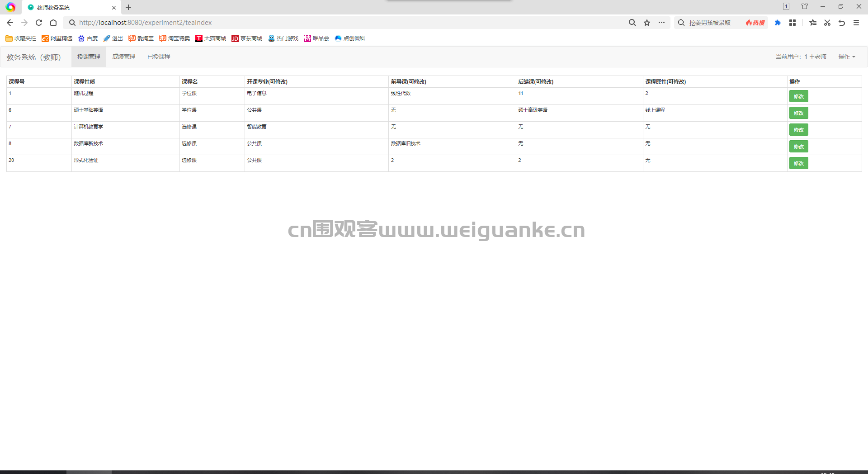Viewport: 868px width, 474px height.
Task: Click 修改 for course 形式化验证
Action: [798, 163]
